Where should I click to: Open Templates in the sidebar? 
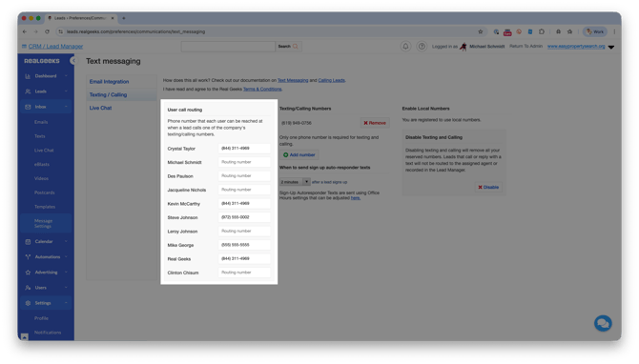pos(45,207)
